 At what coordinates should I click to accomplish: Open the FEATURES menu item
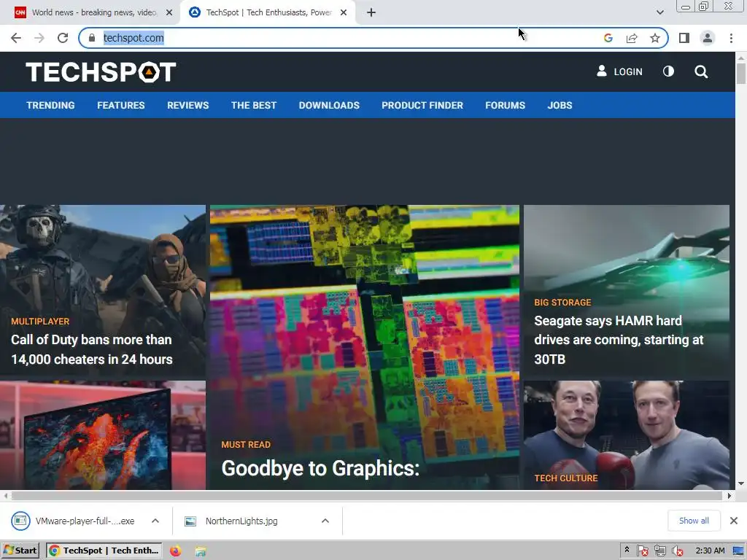[121, 105]
